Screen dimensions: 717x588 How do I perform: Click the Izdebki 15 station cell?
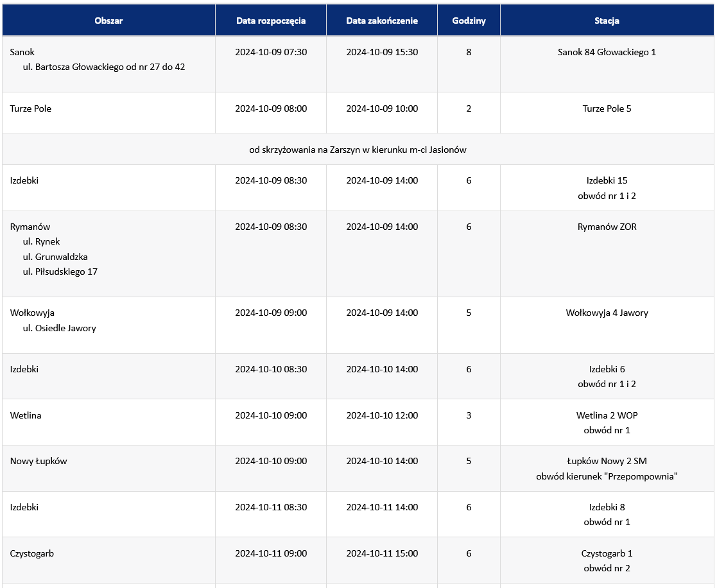[607, 188]
